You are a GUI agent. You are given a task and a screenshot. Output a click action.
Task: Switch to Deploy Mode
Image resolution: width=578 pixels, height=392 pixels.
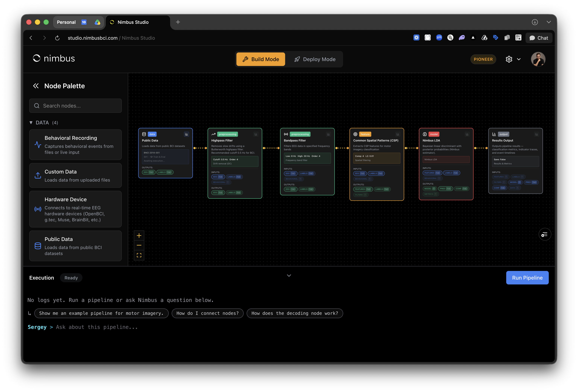[315, 59]
